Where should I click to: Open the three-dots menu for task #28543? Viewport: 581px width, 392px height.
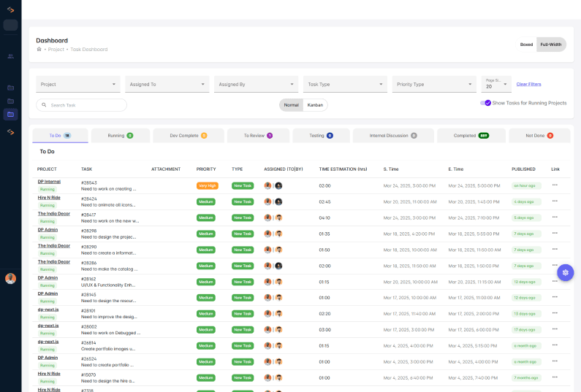coord(555,185)
